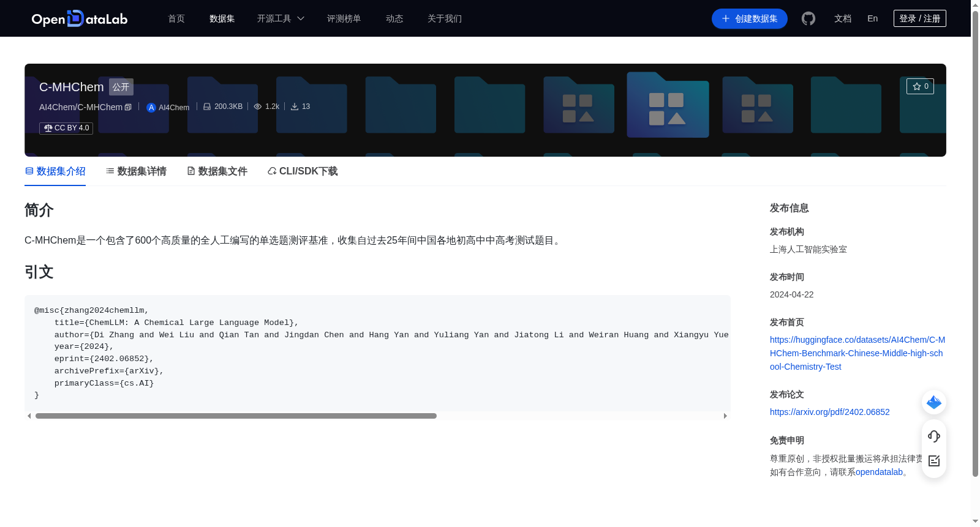Switch to the 数据集文件 tab
This screenshot has width=980, height=527.
[217, 171]
